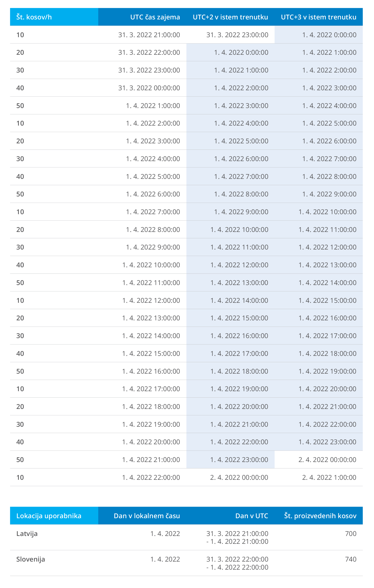Click UTC cell '31. 3. 2022 00:00:00'

click(x=149, y=88)
